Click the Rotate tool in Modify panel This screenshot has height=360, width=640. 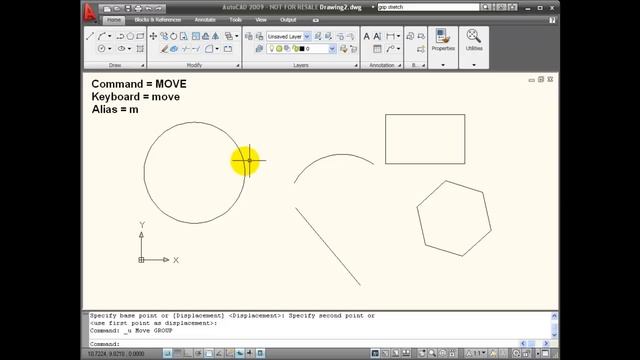pos(174,36)
